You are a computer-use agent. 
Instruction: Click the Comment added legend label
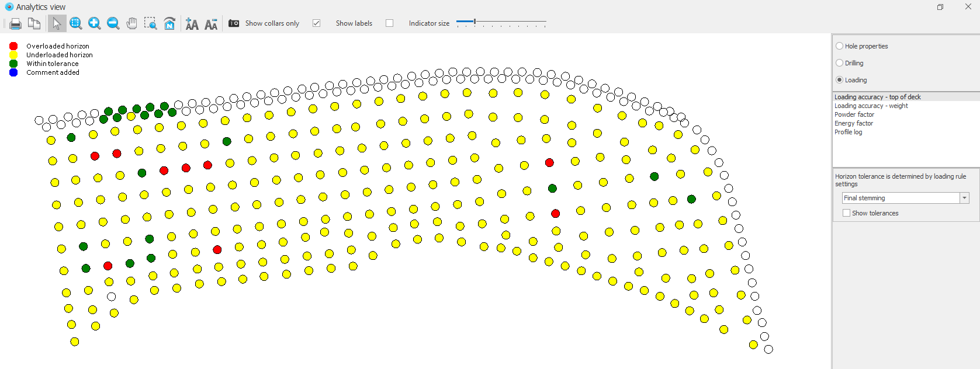(53, 72)
